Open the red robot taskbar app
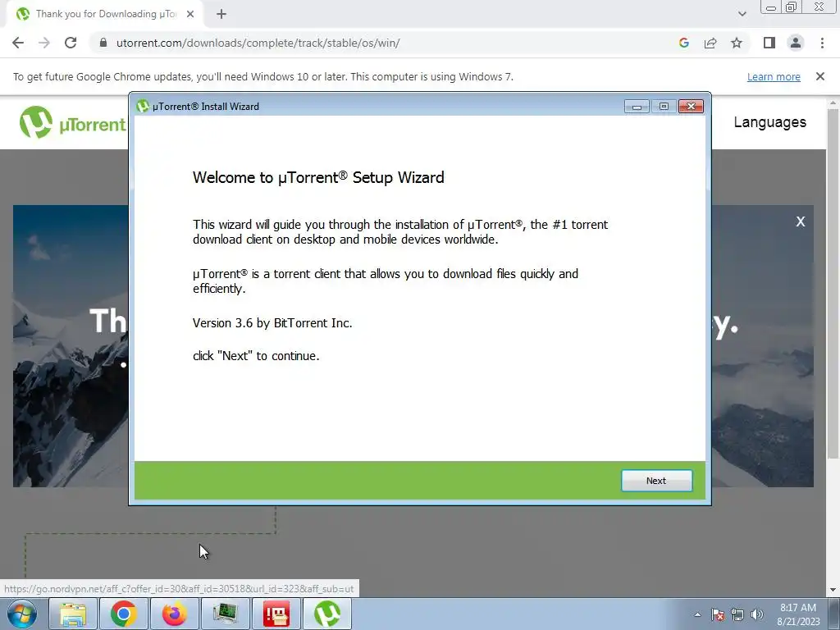 (276, 614)
